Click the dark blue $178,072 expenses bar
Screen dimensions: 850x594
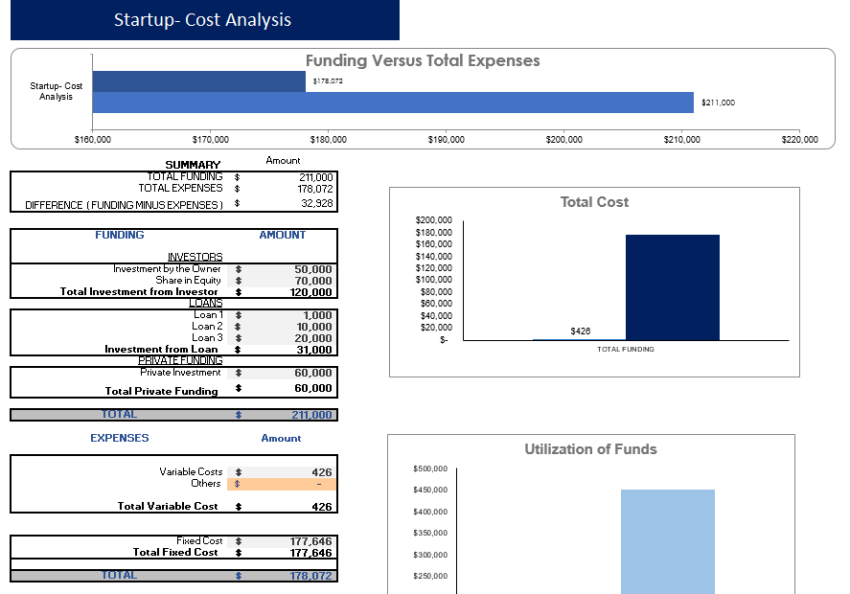[199, 81]
